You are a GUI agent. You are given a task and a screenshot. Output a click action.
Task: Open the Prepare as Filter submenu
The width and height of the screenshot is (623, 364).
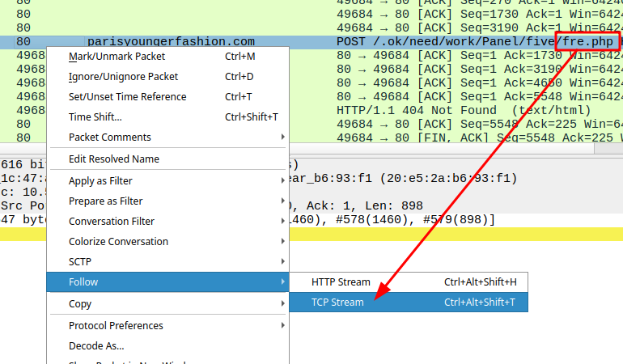coord(105,201)
